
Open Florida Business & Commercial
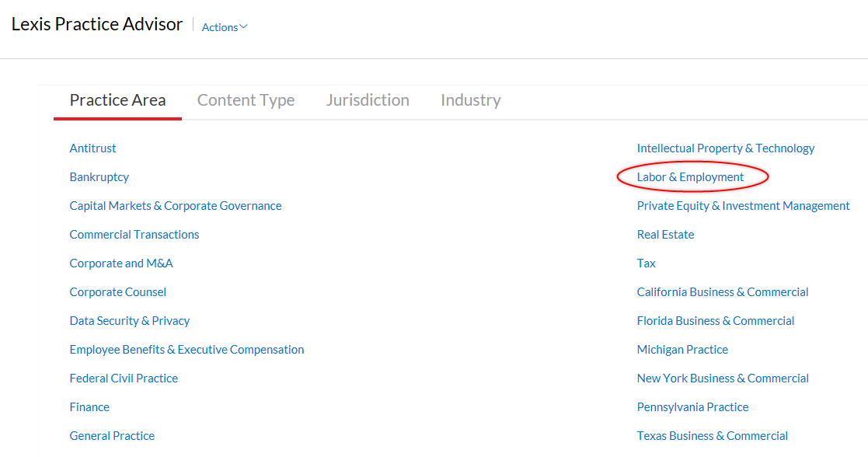[x=715, y=321]
